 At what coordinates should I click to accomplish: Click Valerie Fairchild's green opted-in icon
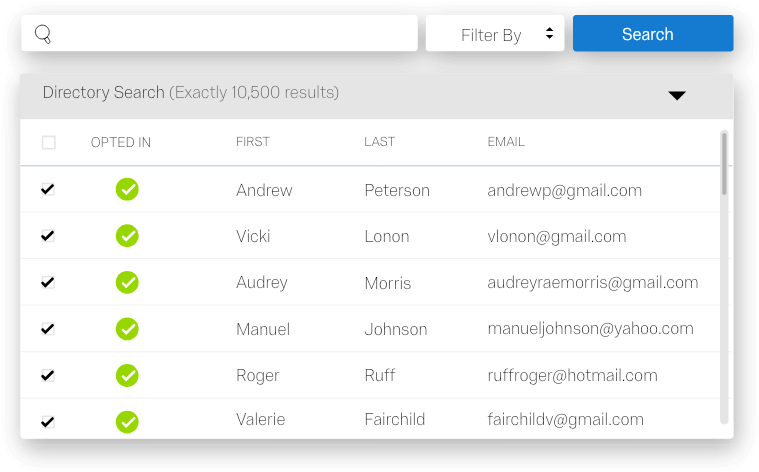click(x=127, y=422)
